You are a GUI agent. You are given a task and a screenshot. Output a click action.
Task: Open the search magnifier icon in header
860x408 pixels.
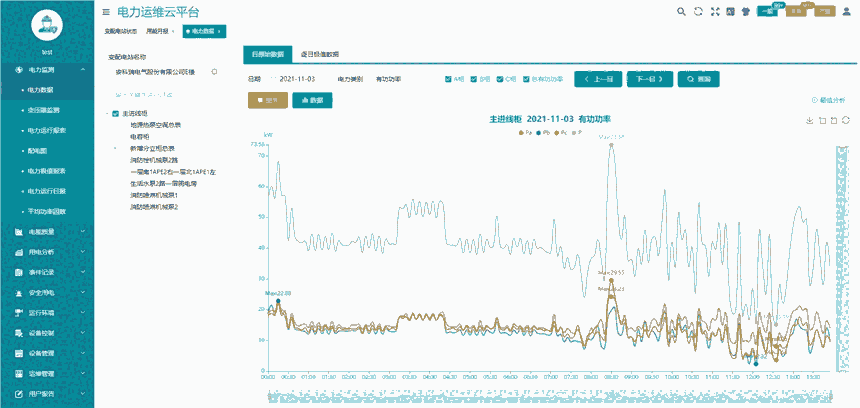point(682,12)
